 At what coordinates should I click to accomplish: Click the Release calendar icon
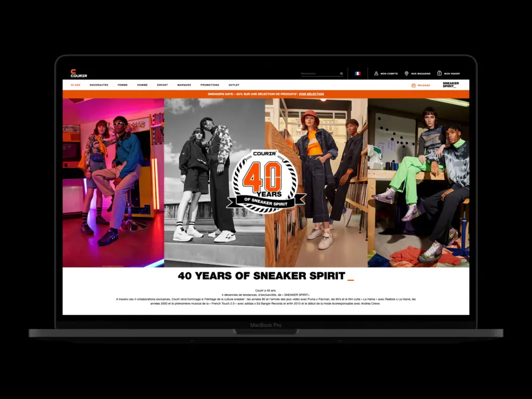tap(413, 86)
